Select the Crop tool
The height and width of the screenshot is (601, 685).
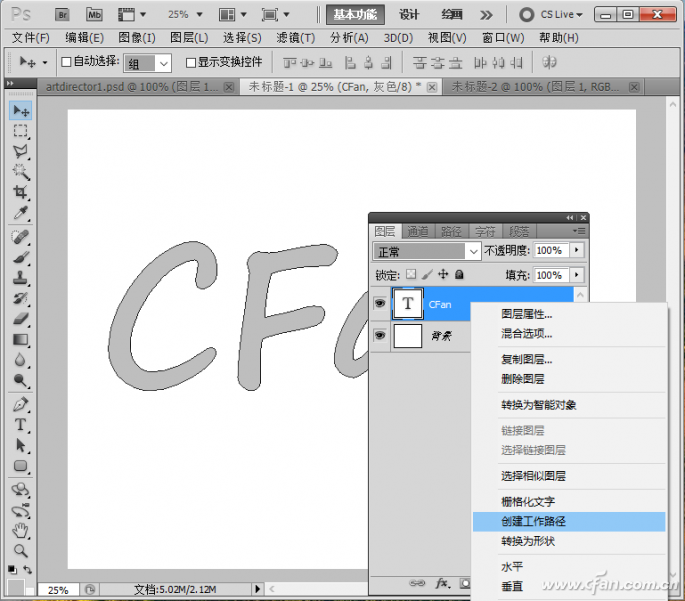(x=20, y=192)
